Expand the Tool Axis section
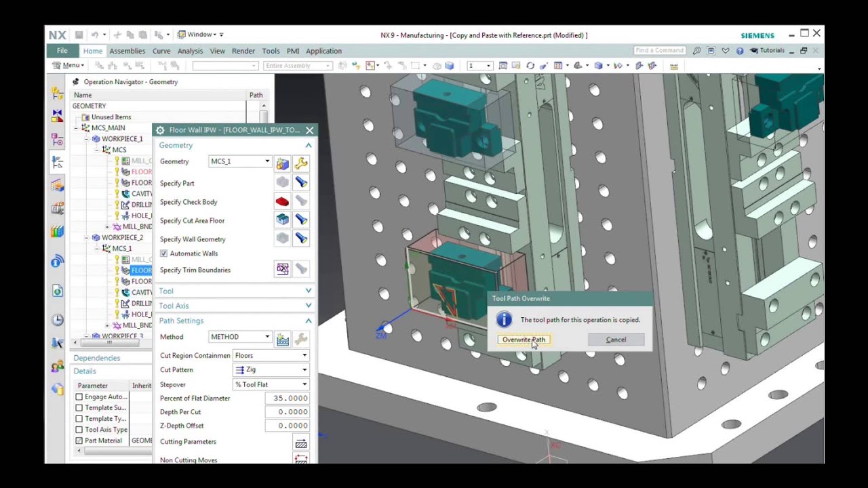This screenshot has height=488, width=868. click(309, 306)
